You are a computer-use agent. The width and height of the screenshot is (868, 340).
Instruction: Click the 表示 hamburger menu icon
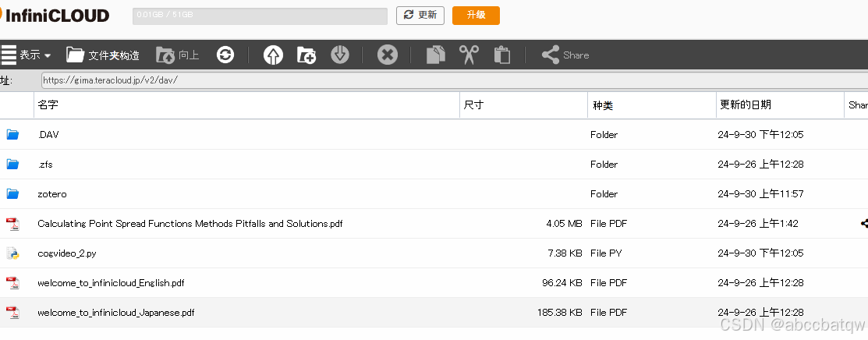tap(9, 55)
